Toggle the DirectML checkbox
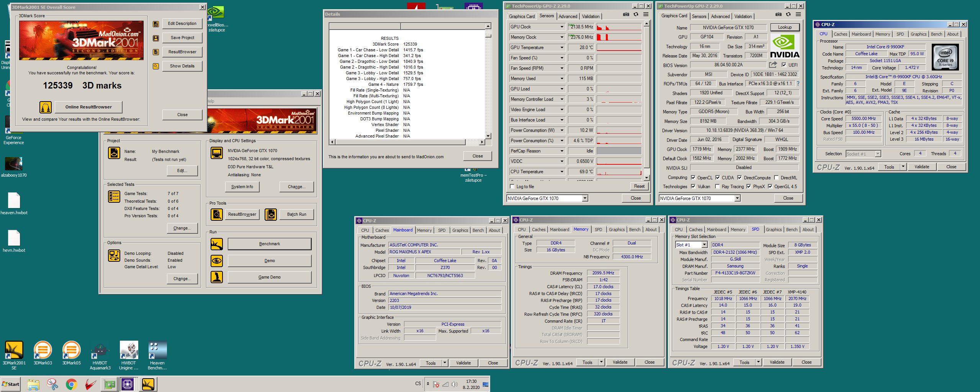This screenshot has height=392, width=980. [x=776, y=178]
